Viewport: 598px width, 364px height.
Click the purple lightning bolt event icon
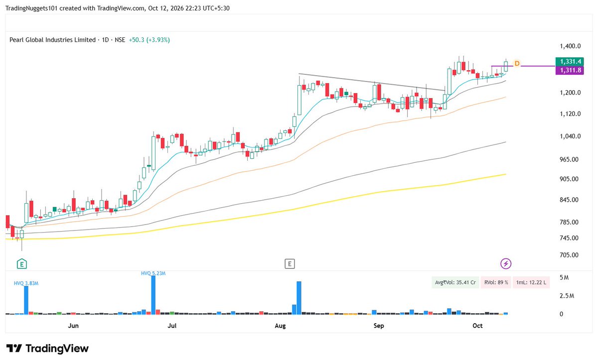(506, 263)
